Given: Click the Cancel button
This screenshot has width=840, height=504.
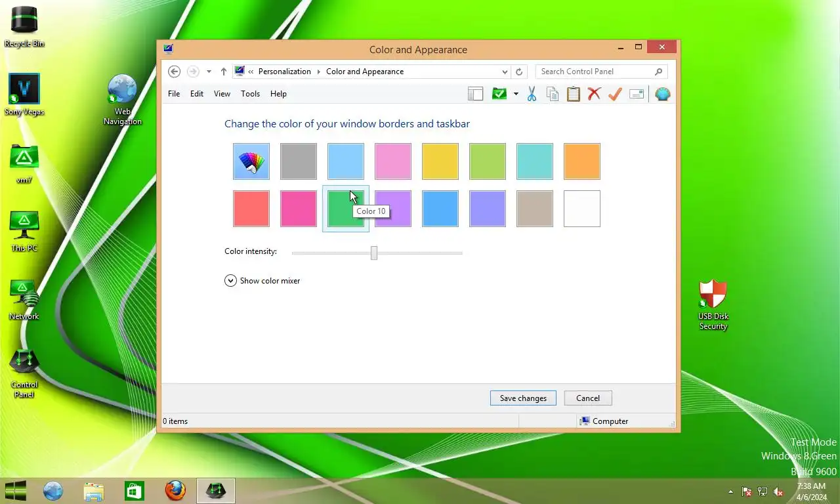Looking at the screenshot, I should coord(588,398).
